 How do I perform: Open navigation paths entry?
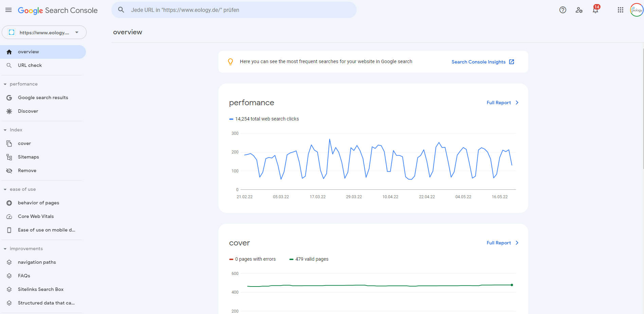tap(43, 262)
